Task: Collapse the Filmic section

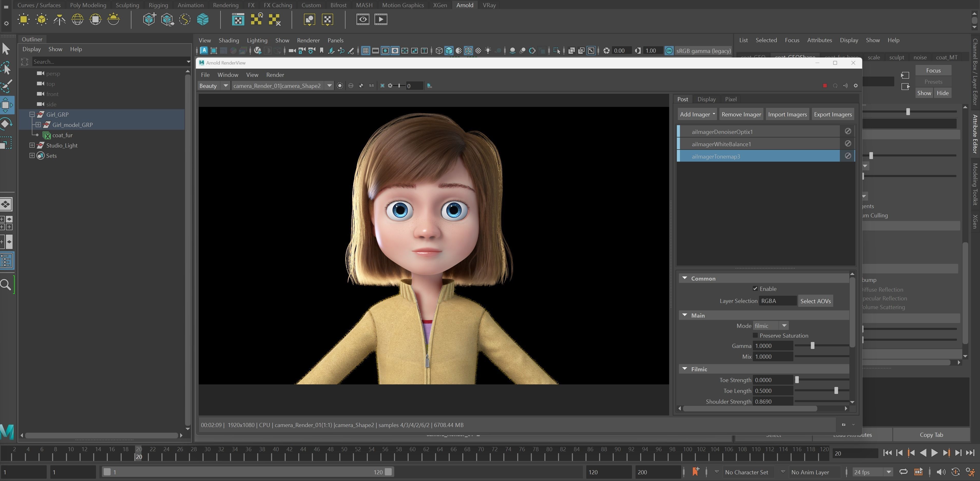Action: pos(685,369)
